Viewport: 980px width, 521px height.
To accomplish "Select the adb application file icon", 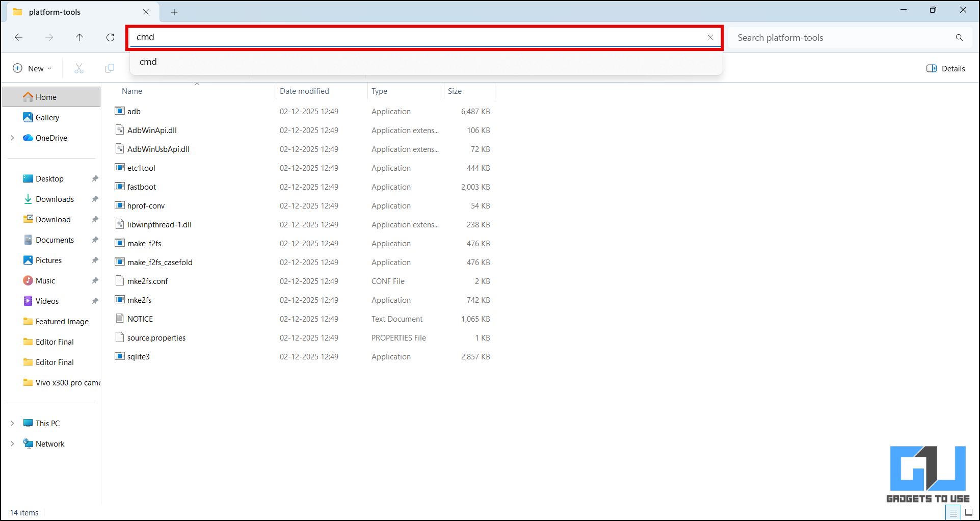I will coord(120,111).
